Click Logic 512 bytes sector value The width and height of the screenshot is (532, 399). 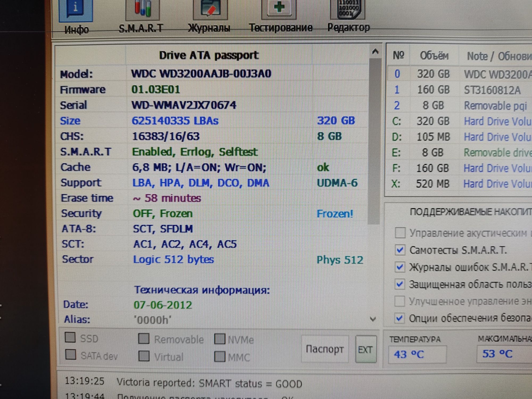click(x=173, y=259)
